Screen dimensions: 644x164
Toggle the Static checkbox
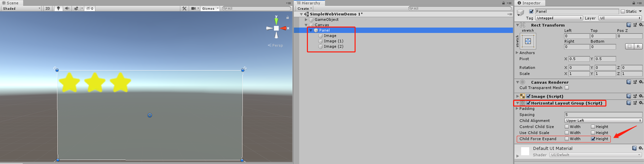point(623,11)
